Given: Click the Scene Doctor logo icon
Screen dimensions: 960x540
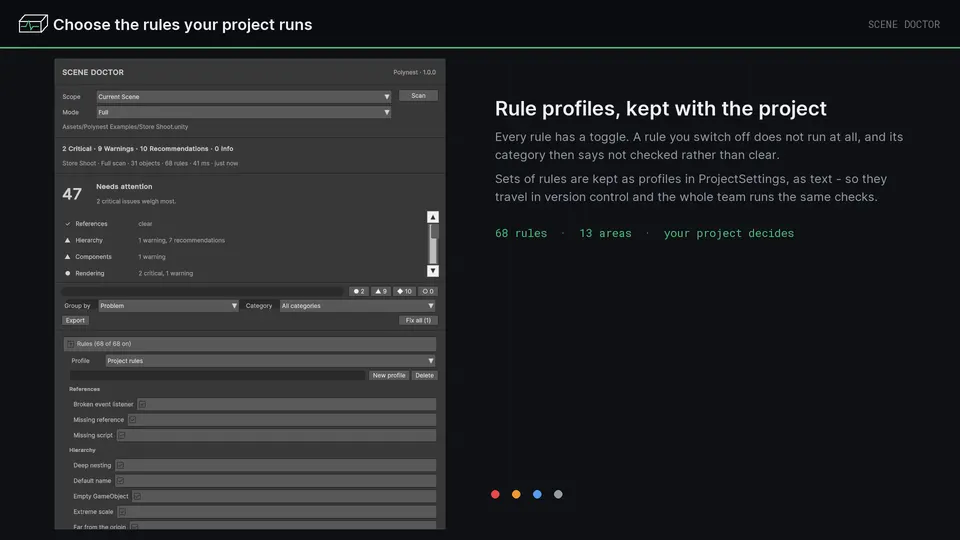Looking at the screenshot, I should click(33, 24).
